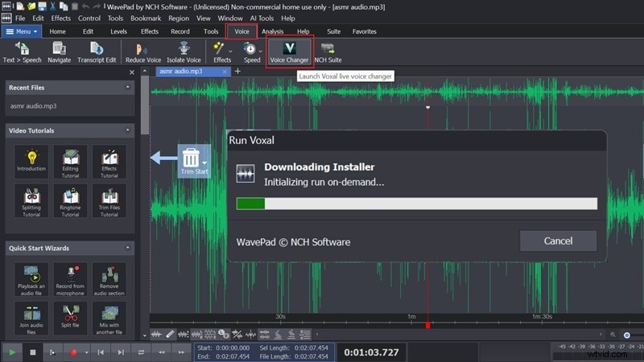Open the Bookmark menu
The image size is (644, 362).
pyautogui.click(x=146, y=18)
